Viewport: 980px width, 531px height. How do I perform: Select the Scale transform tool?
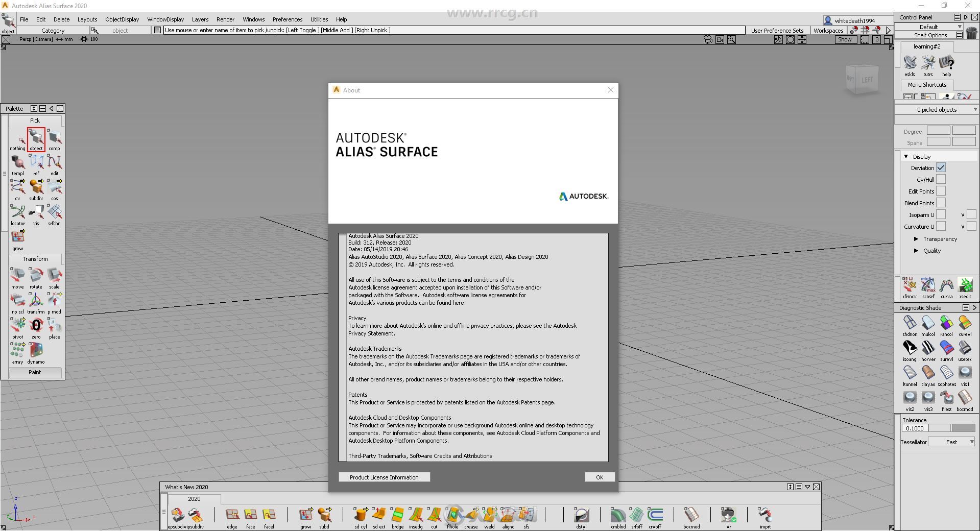55,278
